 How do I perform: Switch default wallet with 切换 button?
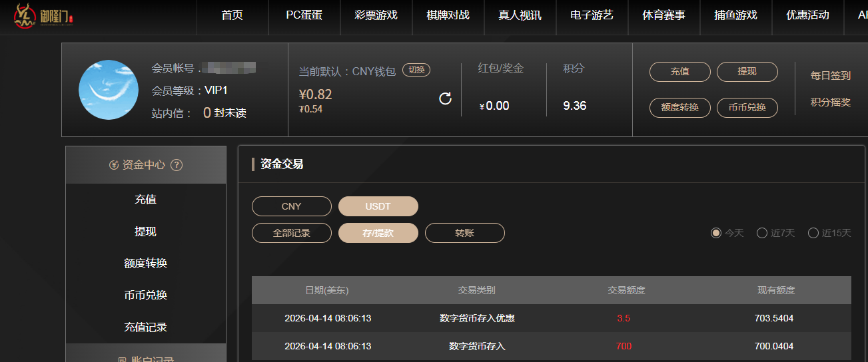click(x=416, y=71)
